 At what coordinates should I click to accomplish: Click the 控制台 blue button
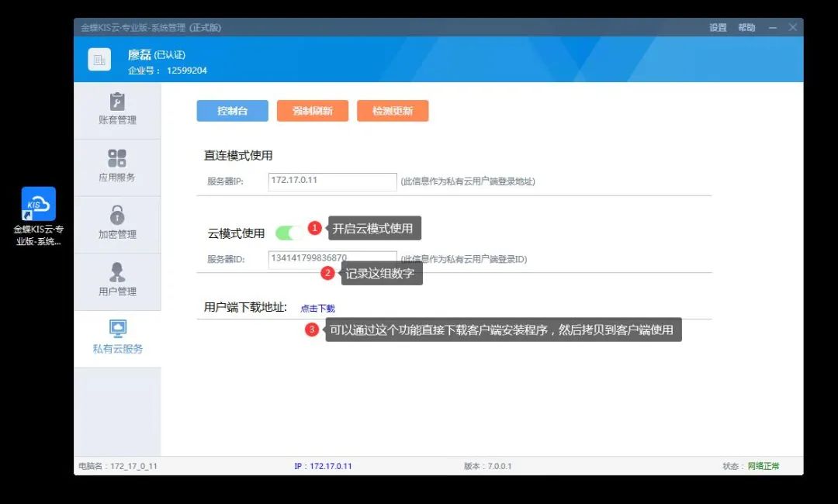[x=233, y=111]
